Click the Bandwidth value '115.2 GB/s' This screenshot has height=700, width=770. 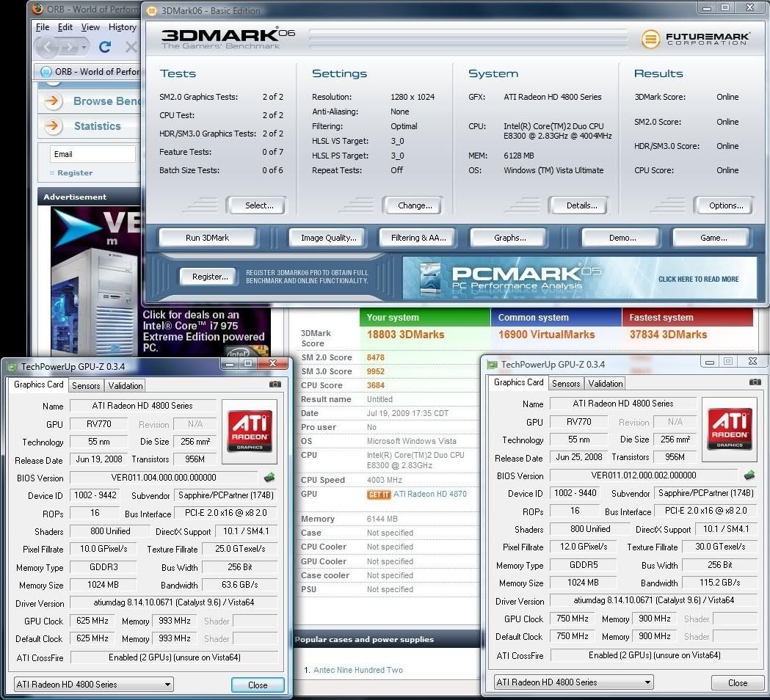tap(719, 583)
